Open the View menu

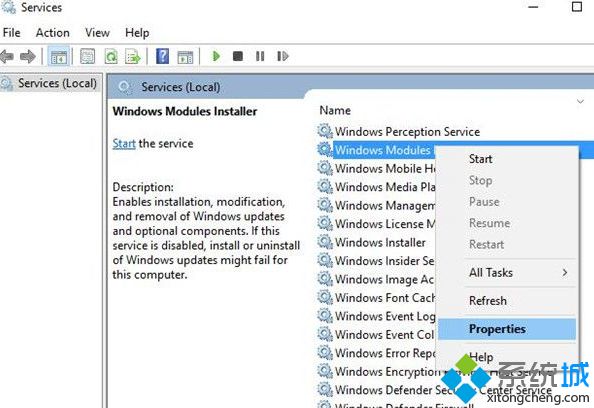click(97, 33)
